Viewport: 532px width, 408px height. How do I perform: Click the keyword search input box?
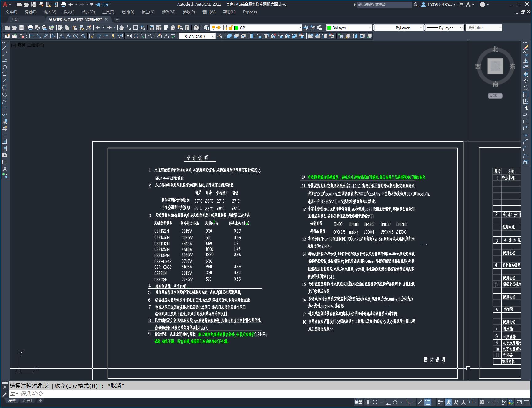[x=384, y=4]
